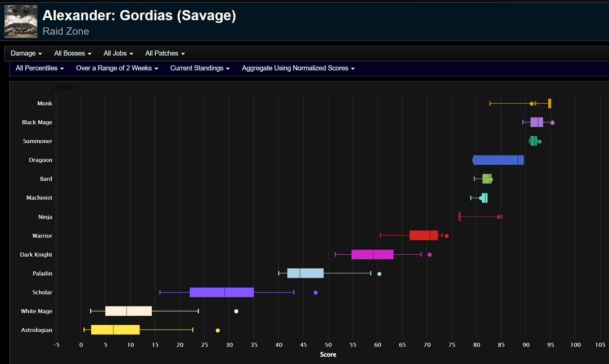This screenshot has width=609, height=364.
Task: Click the Raid Zone subtitle text
Action: (x=66, y=31)
